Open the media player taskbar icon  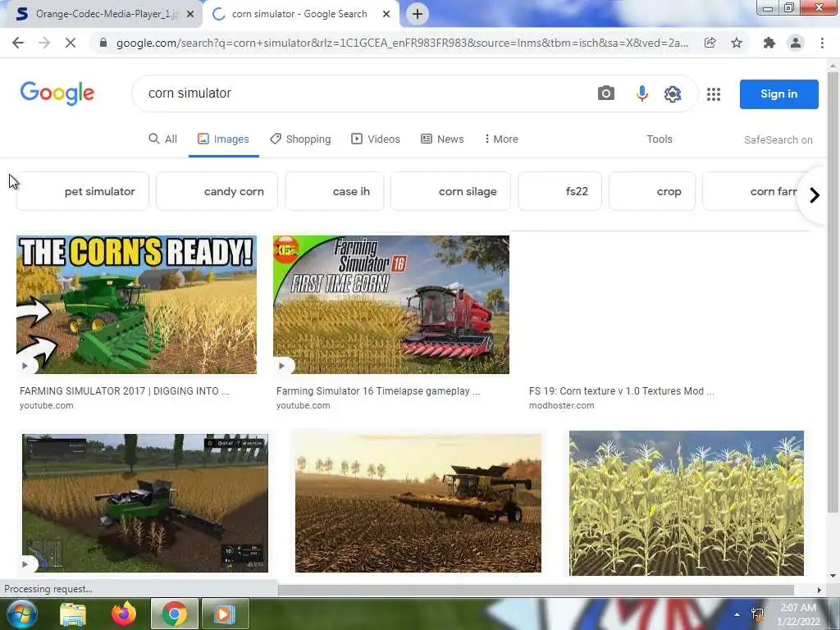[x=225, y=614]
